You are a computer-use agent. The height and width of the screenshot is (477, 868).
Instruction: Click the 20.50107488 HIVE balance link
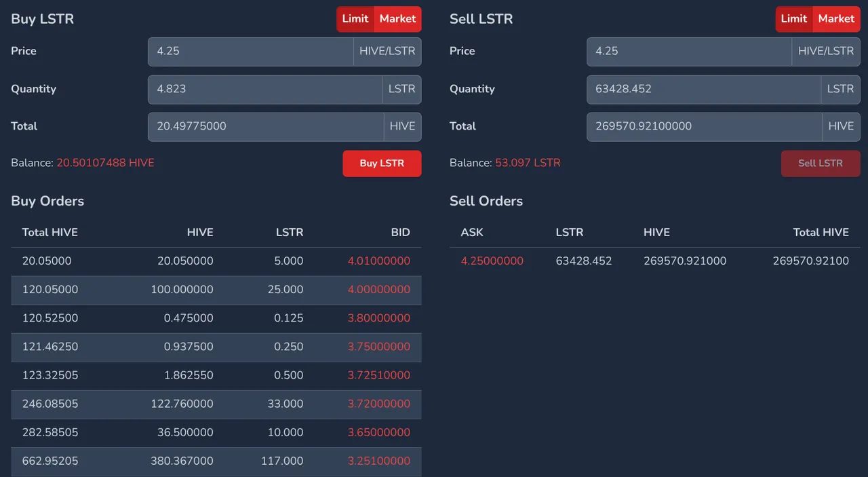(x=105, y=163)
